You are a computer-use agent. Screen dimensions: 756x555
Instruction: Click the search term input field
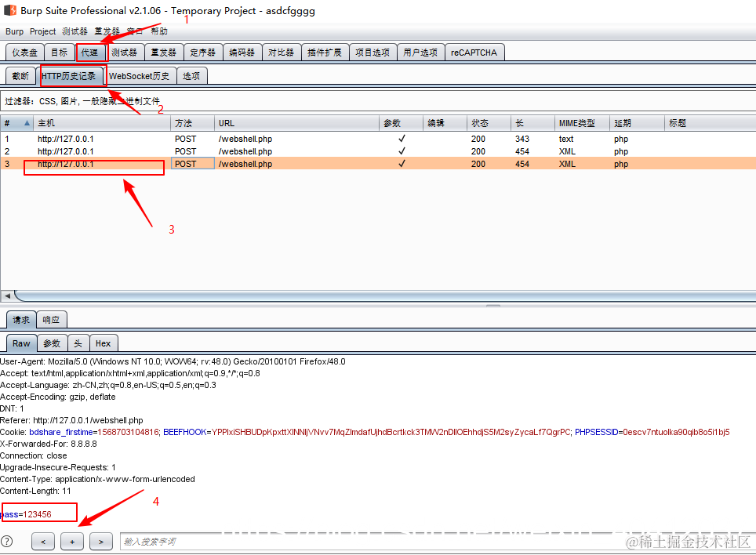point(436,542)
